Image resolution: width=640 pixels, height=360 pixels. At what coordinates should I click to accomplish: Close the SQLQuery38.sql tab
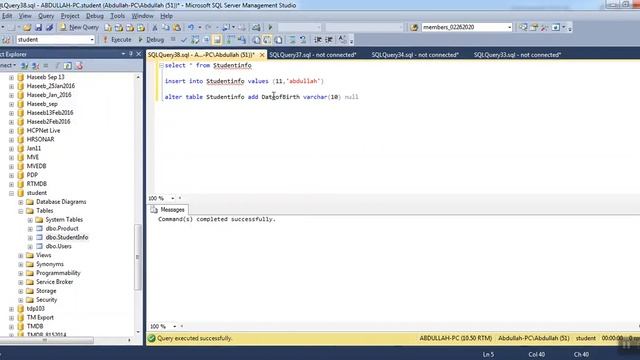(x=262, y=55)
